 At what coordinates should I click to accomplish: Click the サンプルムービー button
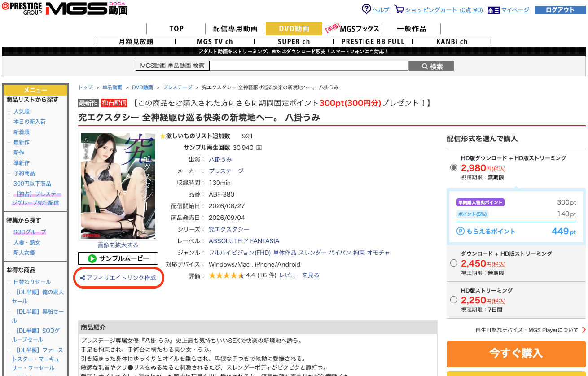(x=118, y=258)
